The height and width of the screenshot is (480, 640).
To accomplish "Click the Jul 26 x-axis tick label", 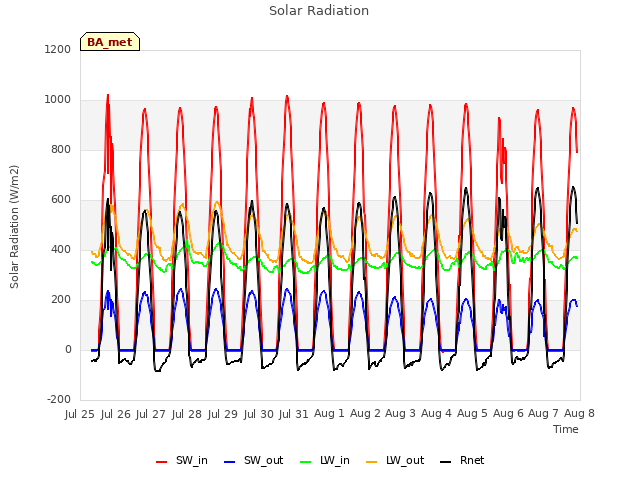I will [x=116, y=414].
